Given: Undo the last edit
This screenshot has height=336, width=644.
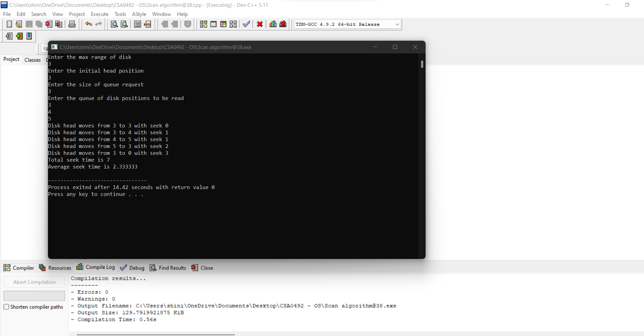Looking at the screenshot, I should [x=88, y=24].
